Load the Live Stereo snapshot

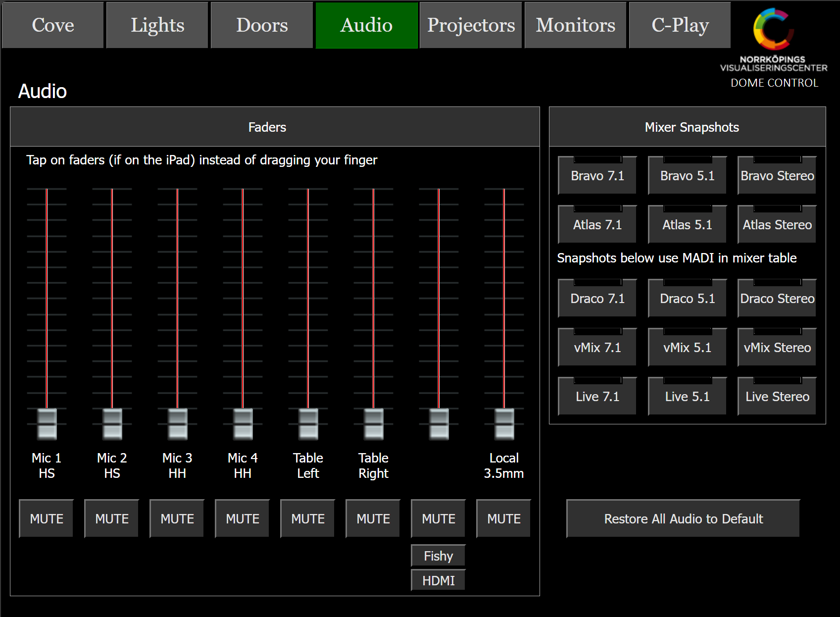point(777,396)
